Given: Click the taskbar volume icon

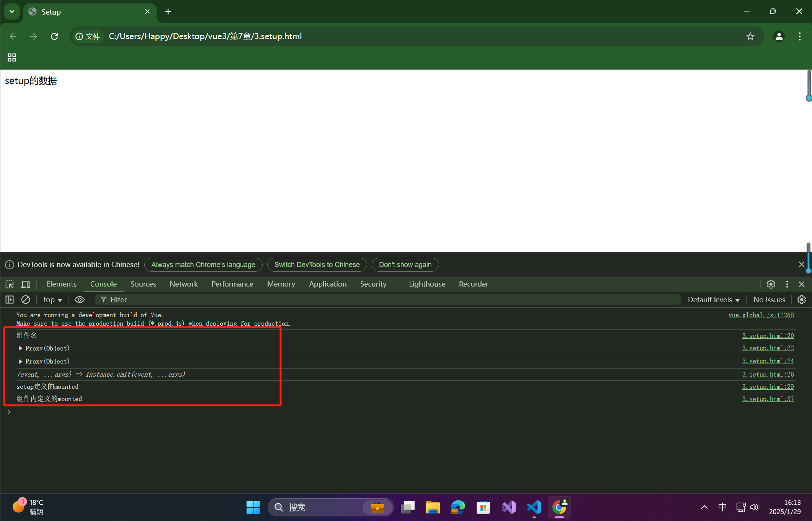Looking at the screenshot, I should pyautogui.click(x=755, y=508).
